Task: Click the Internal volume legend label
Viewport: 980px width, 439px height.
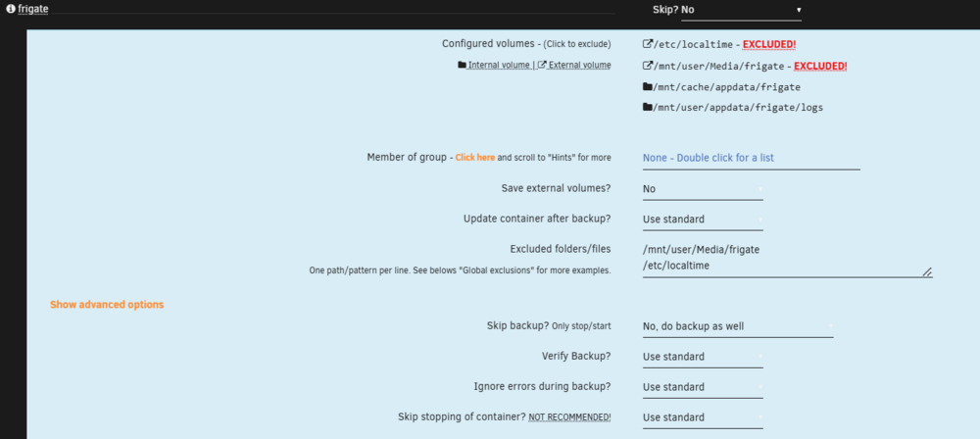Action: coord(499,65)
